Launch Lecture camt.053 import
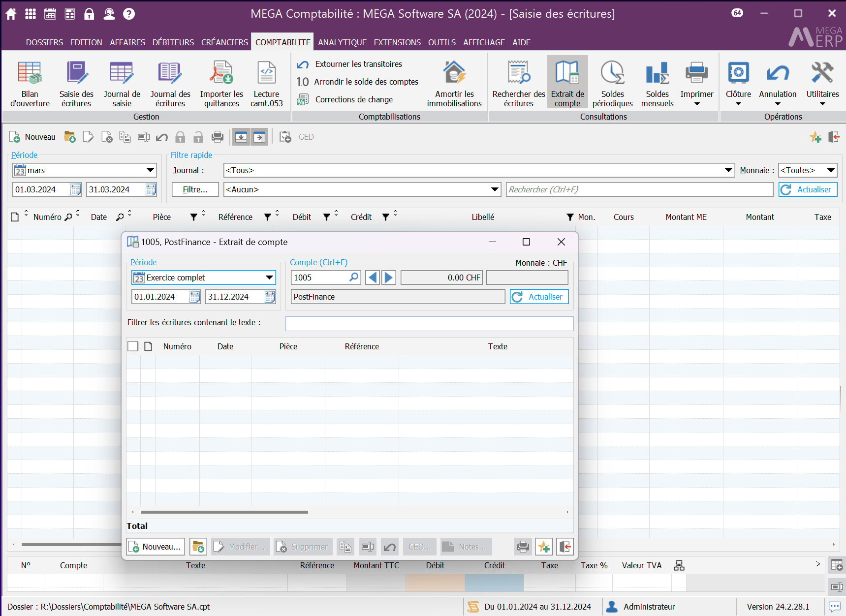The image size is (846, 616). click(266, 83)
